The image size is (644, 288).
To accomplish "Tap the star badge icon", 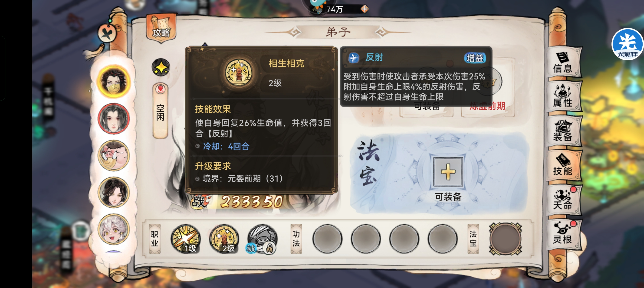I will pyautogui.click(x=161, y=67).
